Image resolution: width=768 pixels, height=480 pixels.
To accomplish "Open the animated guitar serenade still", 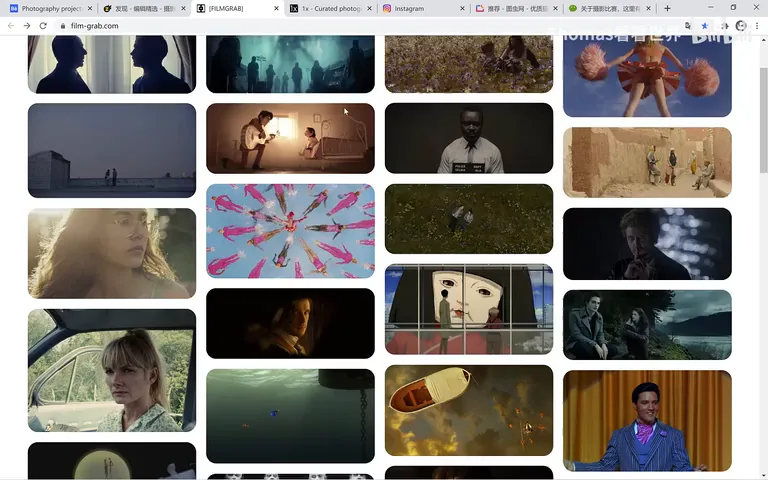I will tap(290, 138).
